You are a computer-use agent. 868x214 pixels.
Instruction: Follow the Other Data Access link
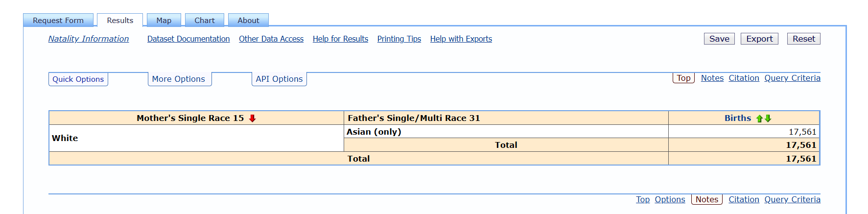[x=271, y=39]
